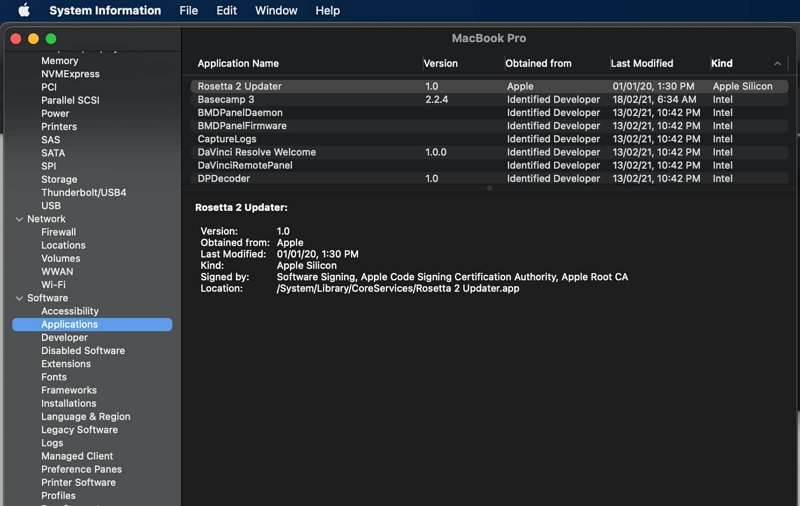Screen dimensions: 800x506
Task: Collapse the Software section chevron
Action: [x=19, y=298]
